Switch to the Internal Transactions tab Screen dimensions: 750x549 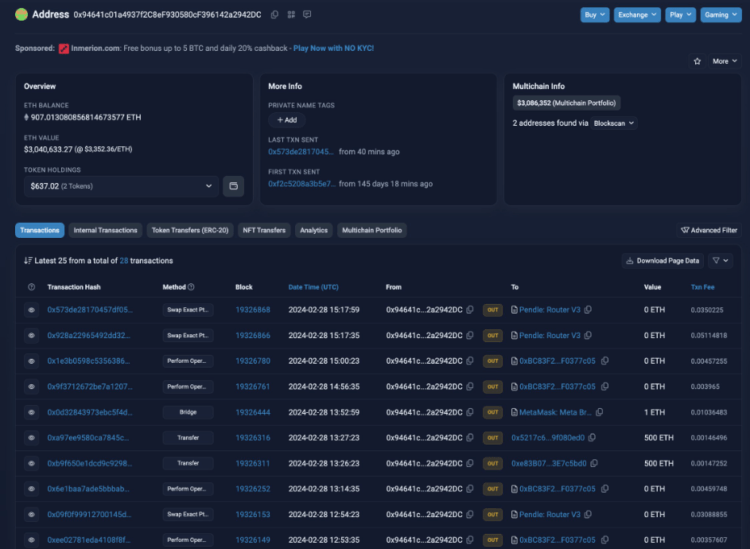105,230
